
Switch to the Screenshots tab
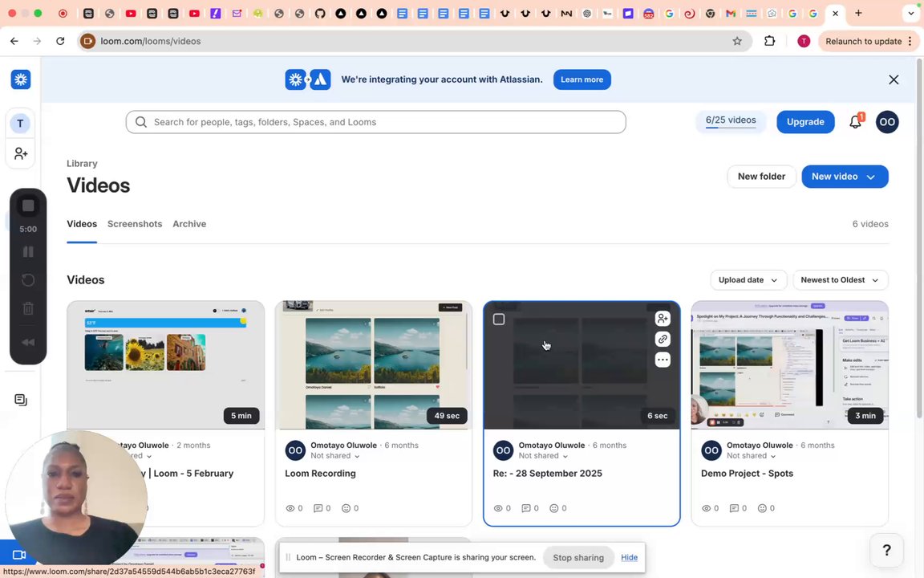point(135,224)
